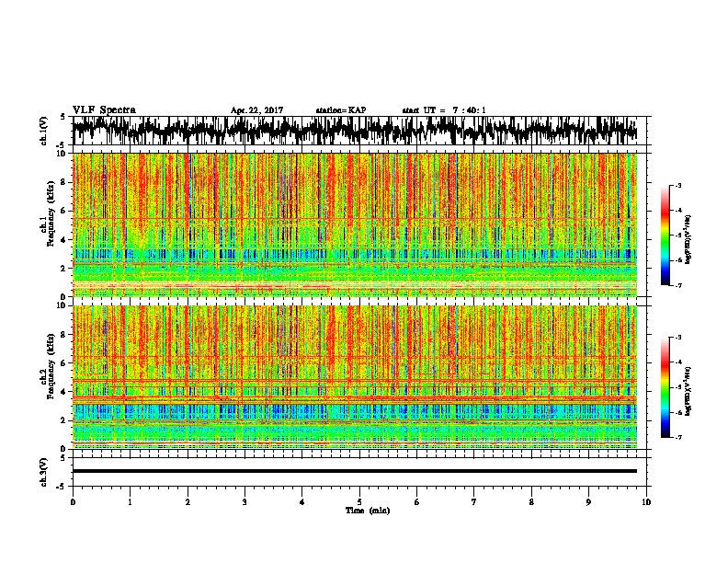Click the flat black ch.3 voltage line

(x=355, y=471)
